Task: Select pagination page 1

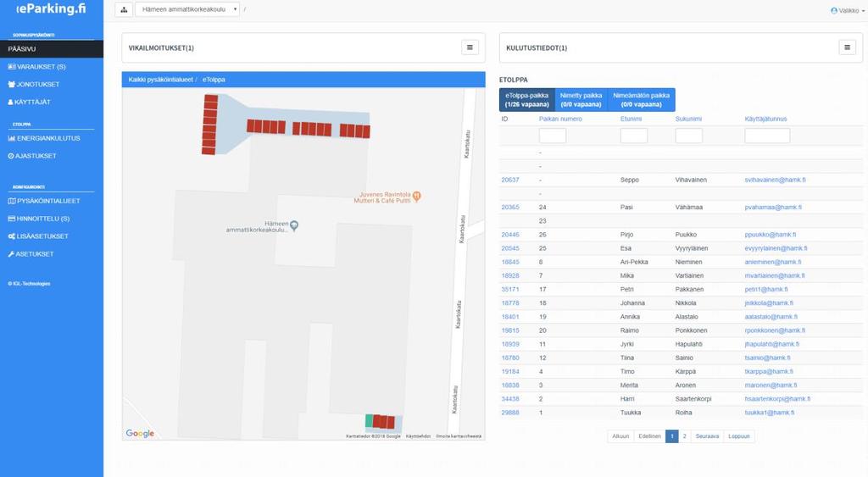Action: [x=671, y=436]
